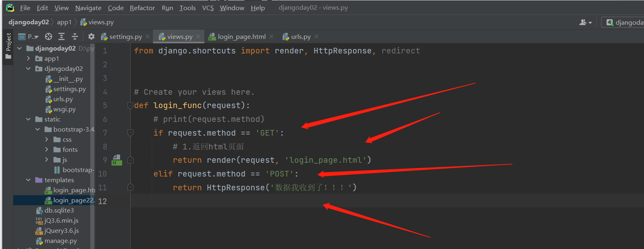Select the static folder in tree
Viewport: 644px width, 249px height.
(48, 119)
